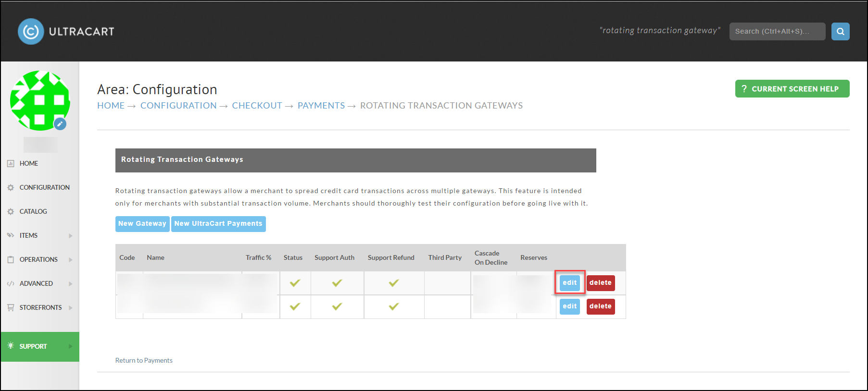
Task: Go to PAYMENTS breadcrumb link
Action: pos(321,106)
